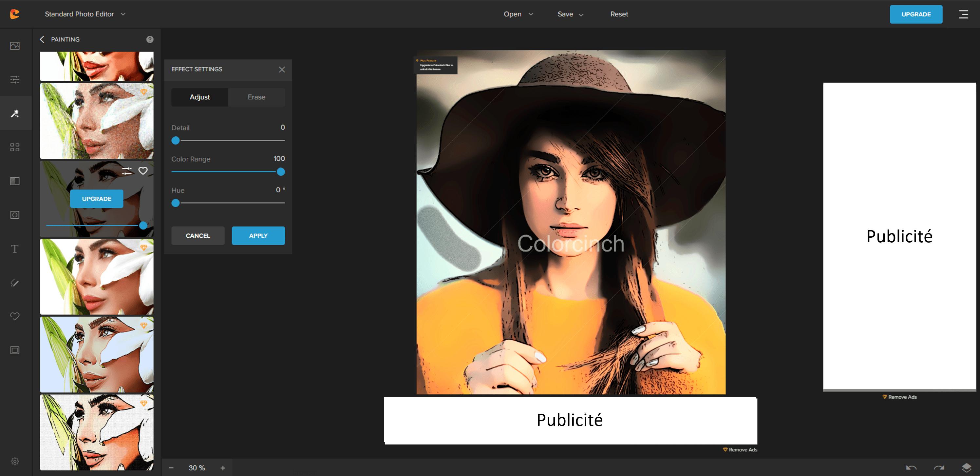This screenshot has height=476, width=980.
Task: Open the layers panel icon
Action: [966, 467]
